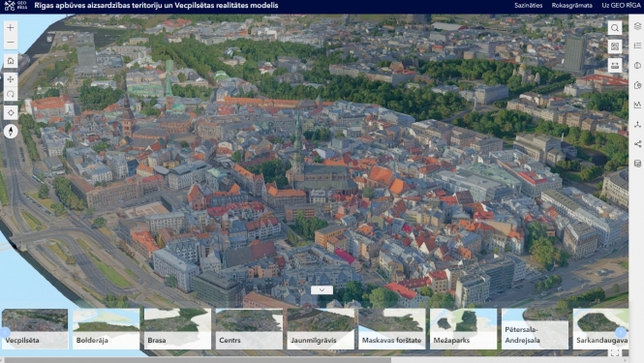
Task: Open the measurement ruler tool
Action: (614, 65)
